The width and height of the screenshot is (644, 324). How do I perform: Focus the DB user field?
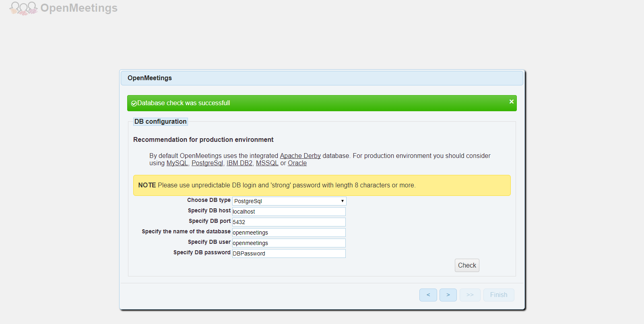tap(289, 243)
